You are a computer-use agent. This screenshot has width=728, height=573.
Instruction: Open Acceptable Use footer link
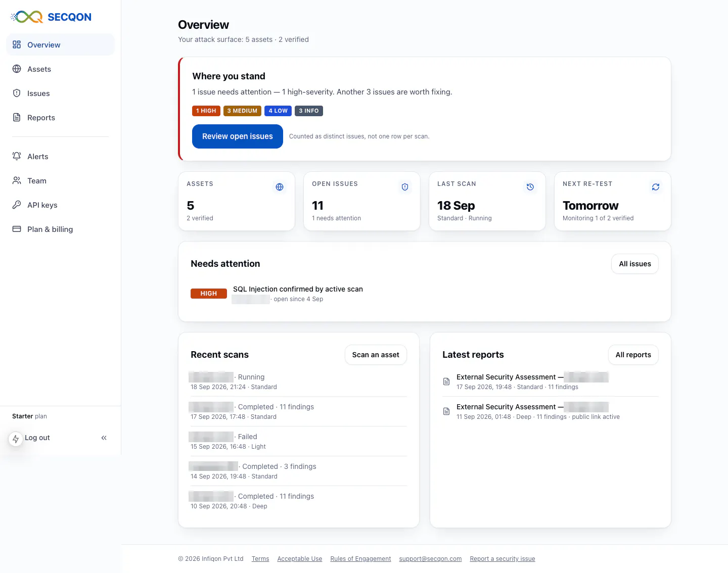[300, 559]
